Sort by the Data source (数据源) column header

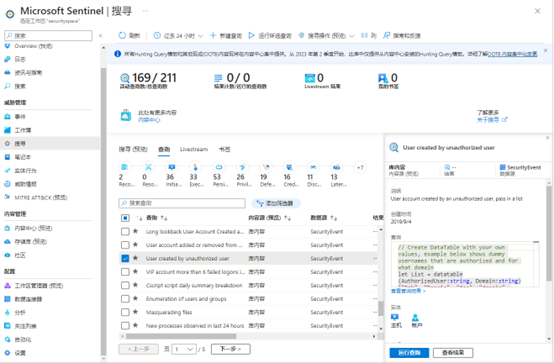coord(324,218)
